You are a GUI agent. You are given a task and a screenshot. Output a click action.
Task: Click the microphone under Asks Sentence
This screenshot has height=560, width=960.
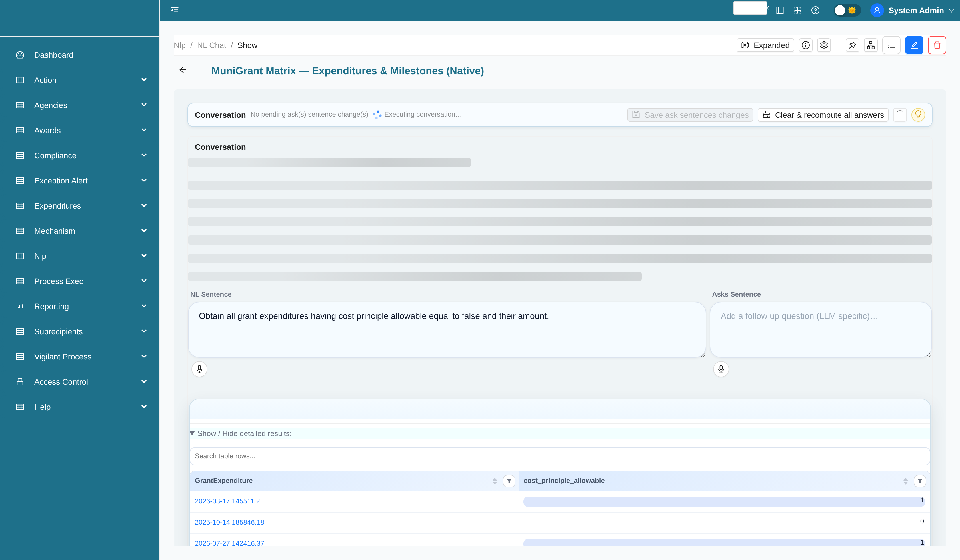point(721,369)
